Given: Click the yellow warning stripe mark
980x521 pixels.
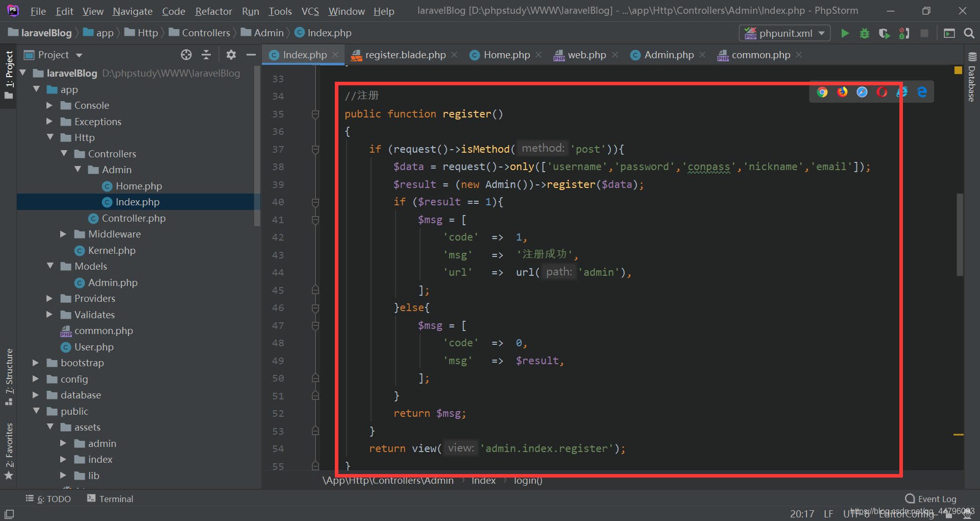Looking at the screenshot, I should (x=958, y=435).
